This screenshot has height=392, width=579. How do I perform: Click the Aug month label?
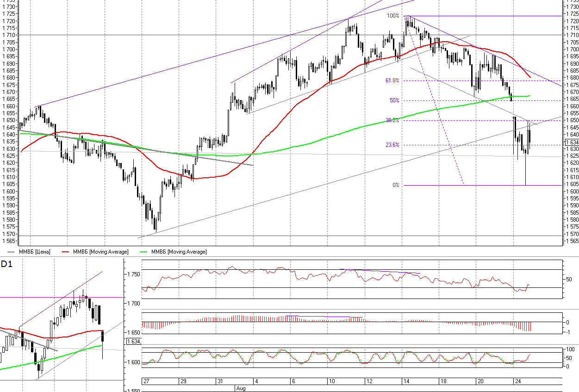tap(241, 388)
